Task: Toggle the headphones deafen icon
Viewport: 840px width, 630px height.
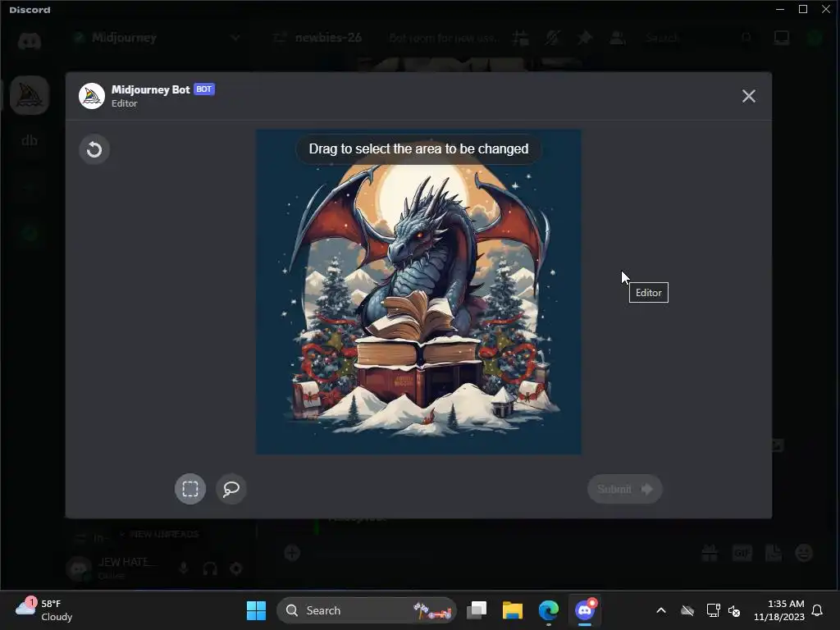Action: (210, 568)
